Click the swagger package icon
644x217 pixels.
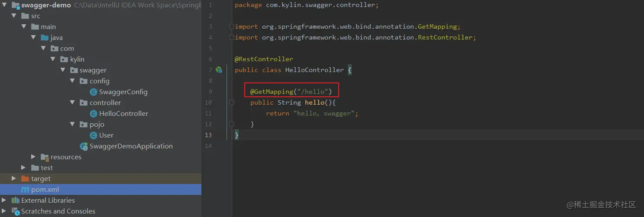pos(74,70)
